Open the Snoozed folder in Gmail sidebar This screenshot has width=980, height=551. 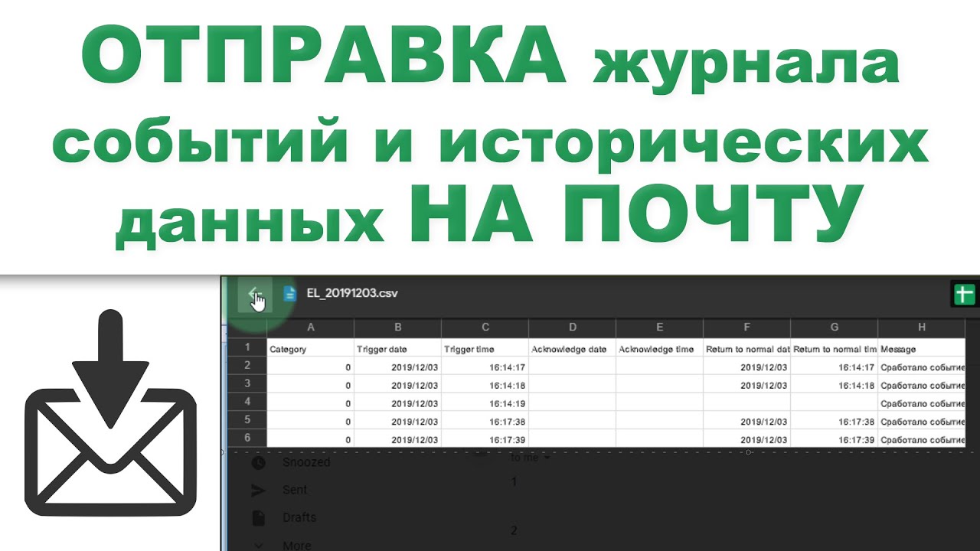pos(306,462)
